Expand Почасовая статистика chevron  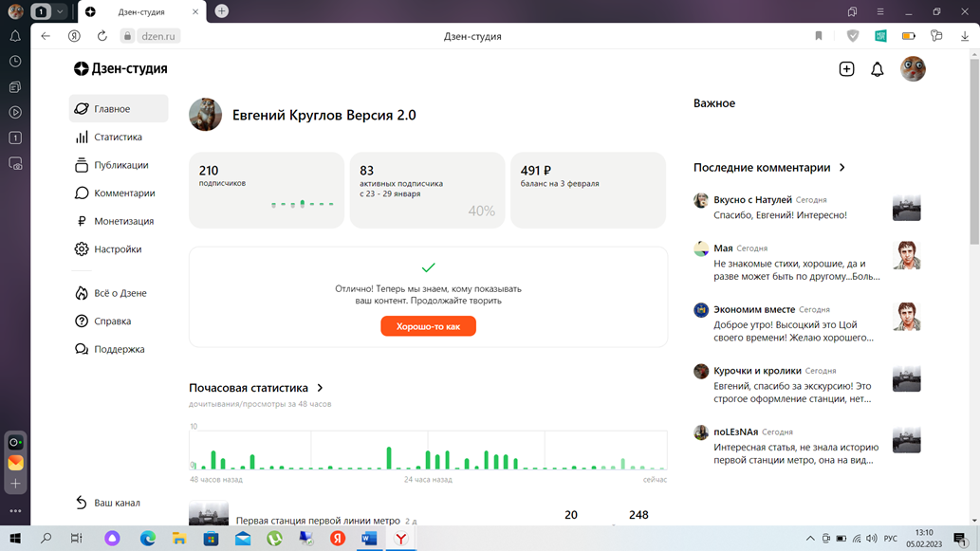(320, 388)
